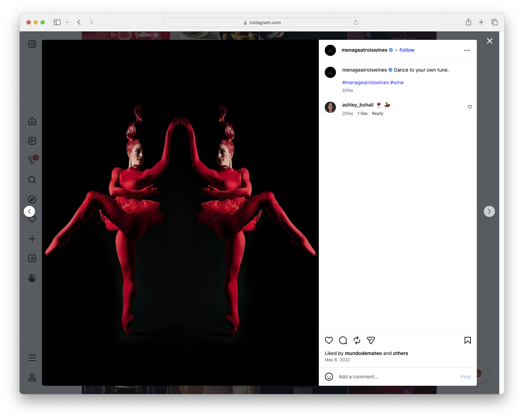Open the comment bubble icon
The image size is (524, 420).
click(x=343, y=340)
